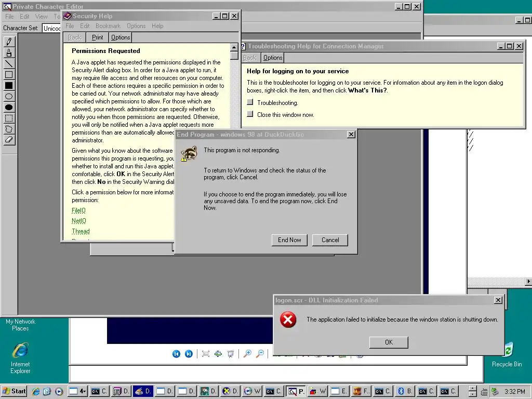
Task: Open the Character Set combo box
Action: coord(51,28)
